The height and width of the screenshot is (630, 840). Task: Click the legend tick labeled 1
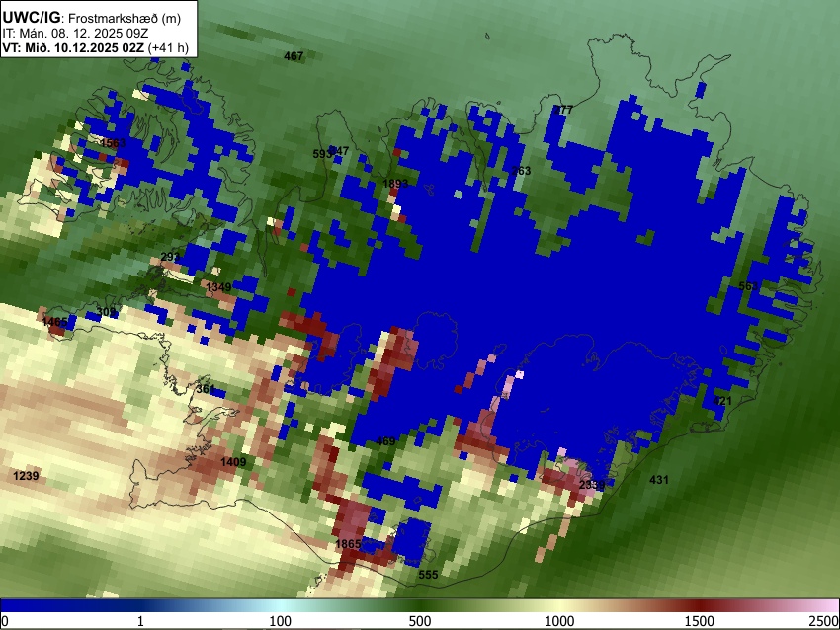(140, 621)
